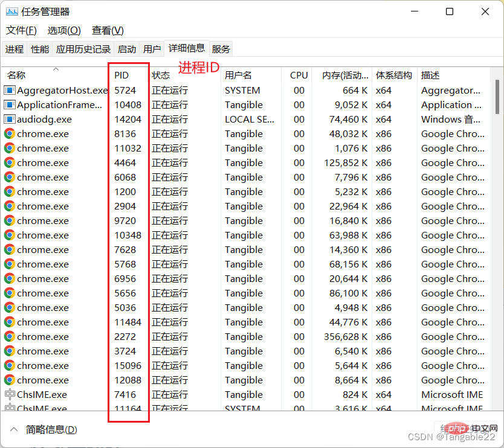Screen dimensions: 504x448
Task: Click the Windows 音... description cell
Action: (451, 119)
